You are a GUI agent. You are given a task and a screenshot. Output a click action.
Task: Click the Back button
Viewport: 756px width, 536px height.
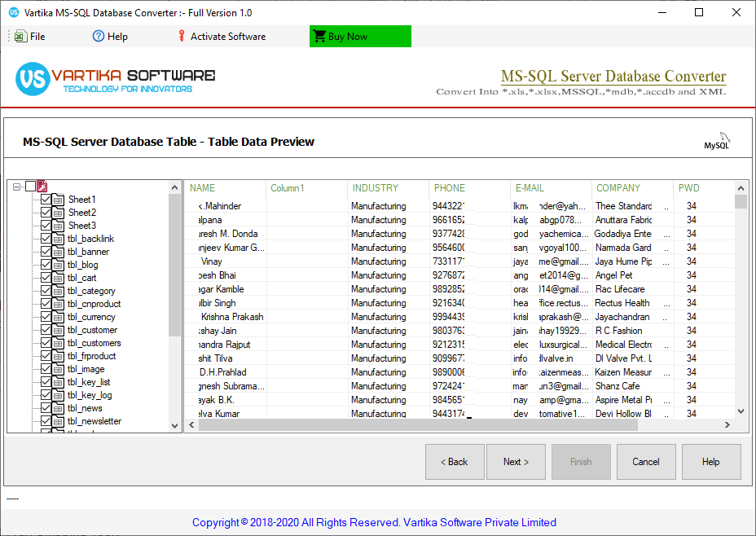click(455, 462)
